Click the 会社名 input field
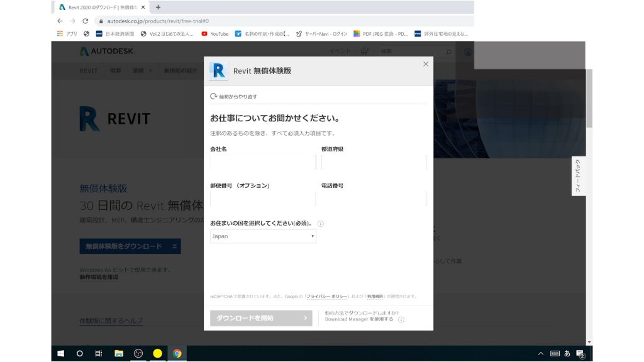This screenshot has height=362, width=644. click(262, 162)
